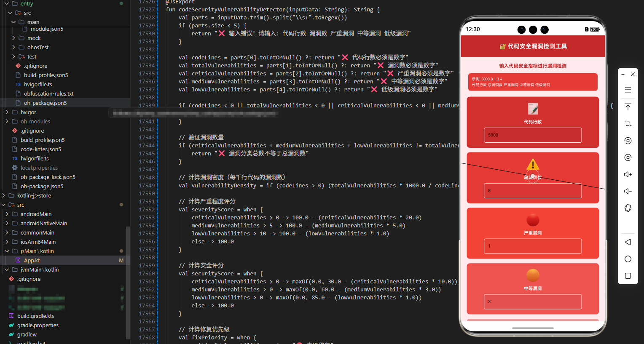
Task: Click the Kotlin icon of build.gradle.kts
Action: coord(11,316)
